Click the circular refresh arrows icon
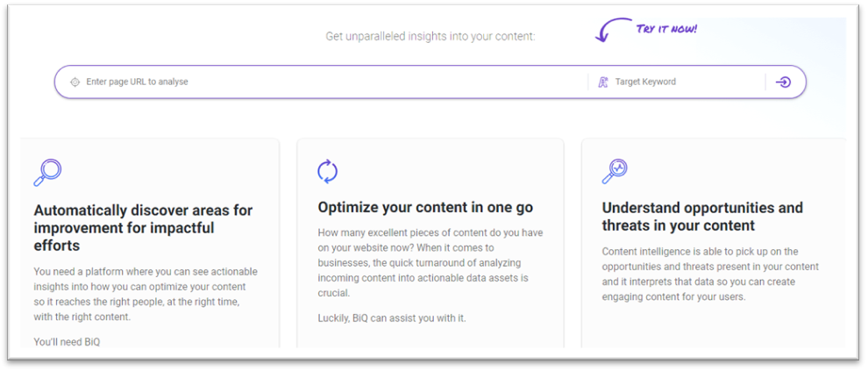The height and width of the screenshot is (371, 868). click(328, 171)
